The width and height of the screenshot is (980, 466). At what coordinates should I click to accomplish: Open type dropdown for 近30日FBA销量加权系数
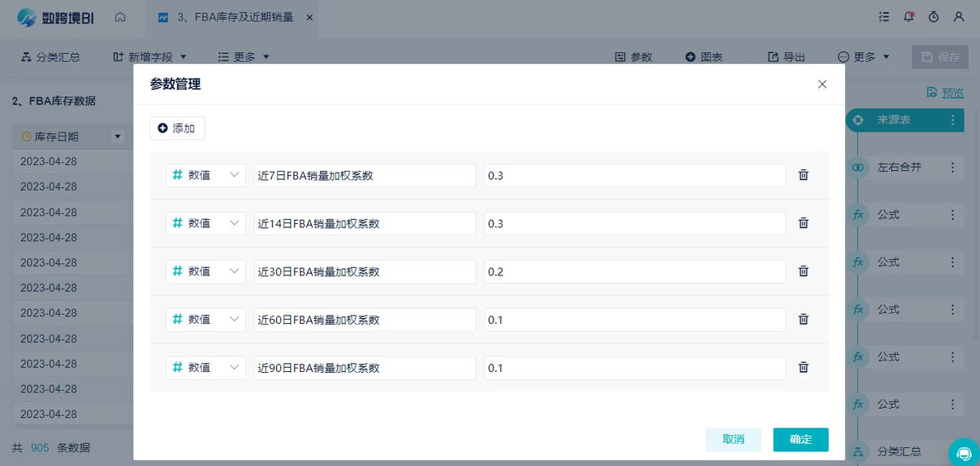pyautogui.click(x=206, y=271)
